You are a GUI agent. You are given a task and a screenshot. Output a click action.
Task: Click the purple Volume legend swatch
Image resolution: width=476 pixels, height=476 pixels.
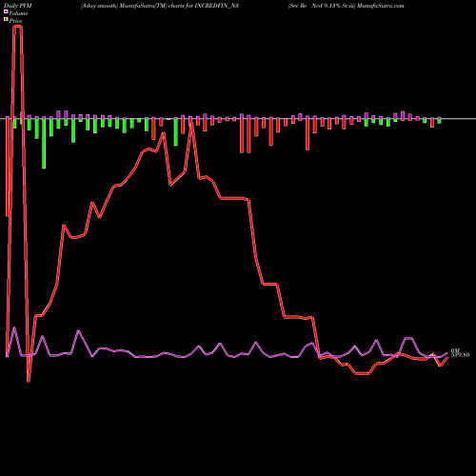click(6, 11)
